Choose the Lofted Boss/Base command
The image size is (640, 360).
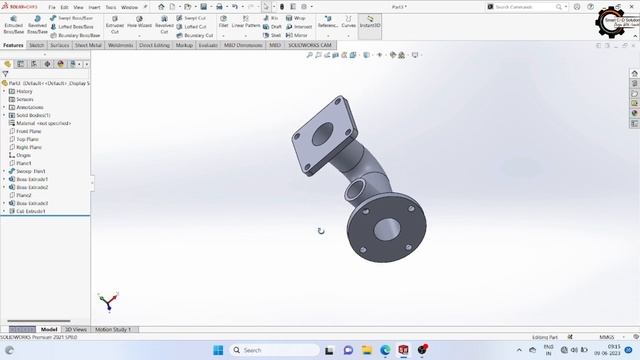(71, 27)
